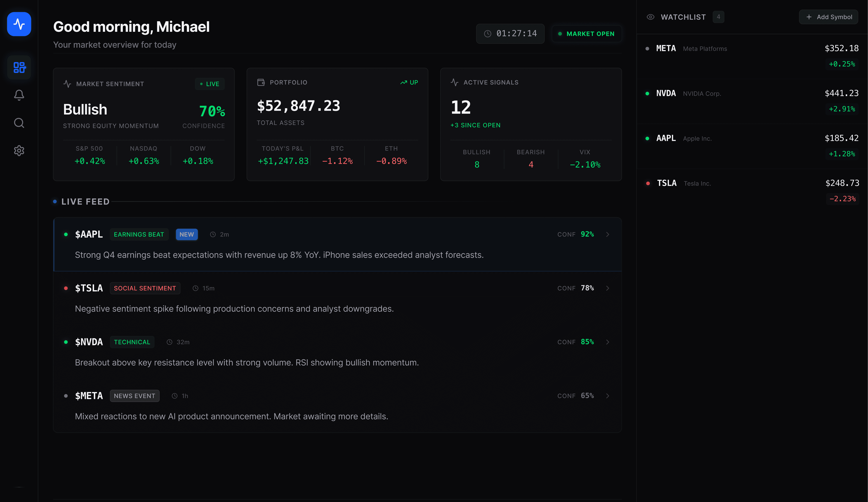Select the EARNINGS BEAT tag
The width and height of the screenshot is (868, 502).
click(139, 234)
